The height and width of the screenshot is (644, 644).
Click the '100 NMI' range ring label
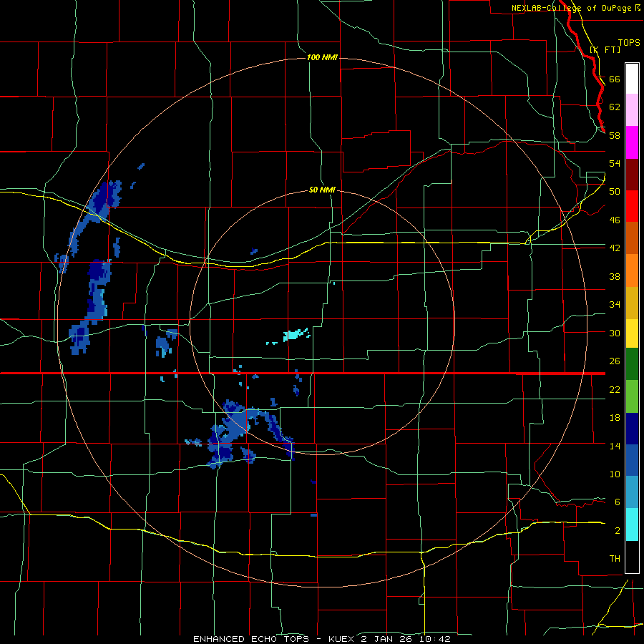(x=322, y=57)
